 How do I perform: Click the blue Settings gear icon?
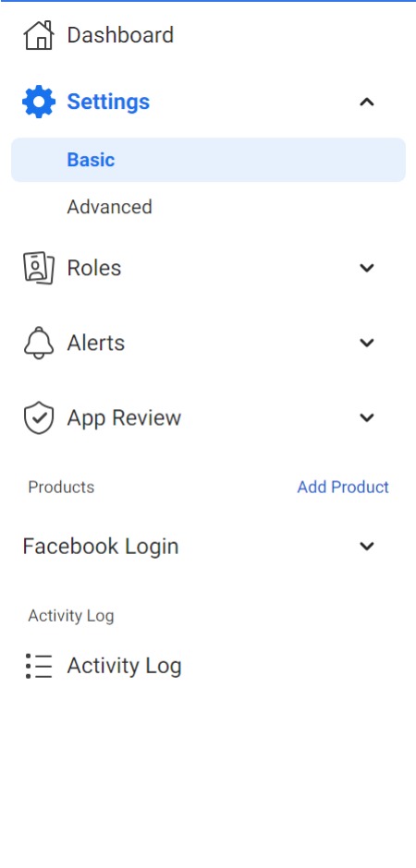[x=39, y=102]
